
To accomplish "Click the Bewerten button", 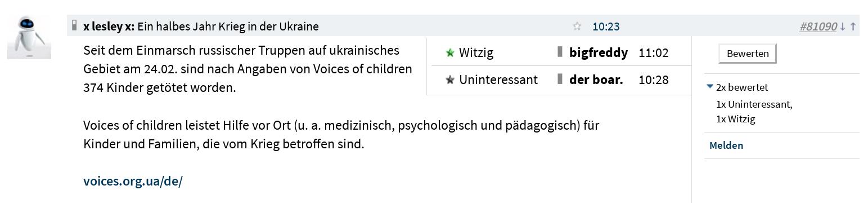I will [748, 54].
